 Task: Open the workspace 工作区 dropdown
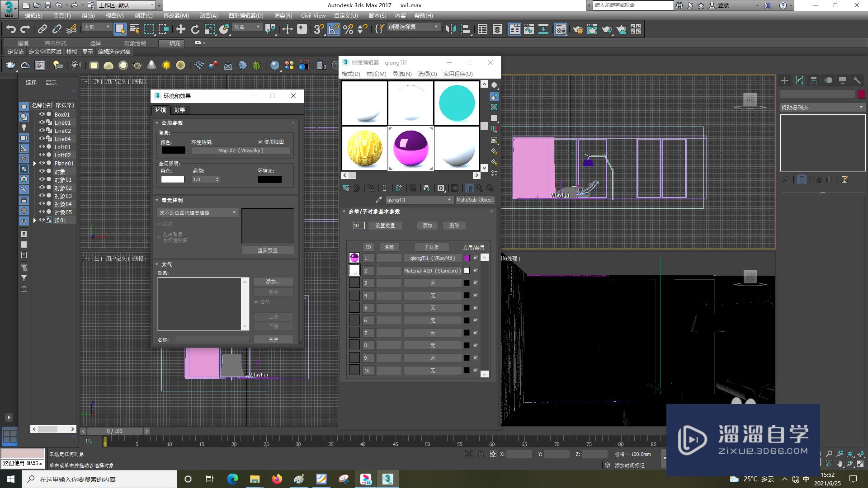[127, 5]
